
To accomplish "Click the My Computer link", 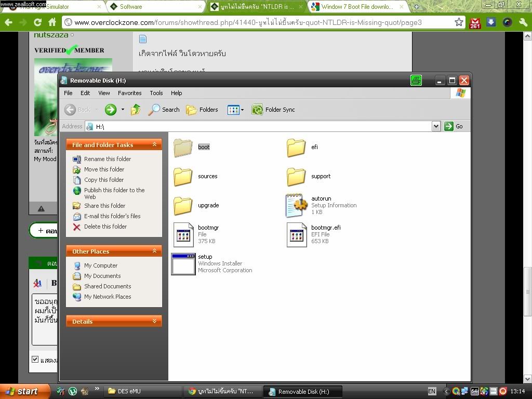I will [x=101, y=265].
